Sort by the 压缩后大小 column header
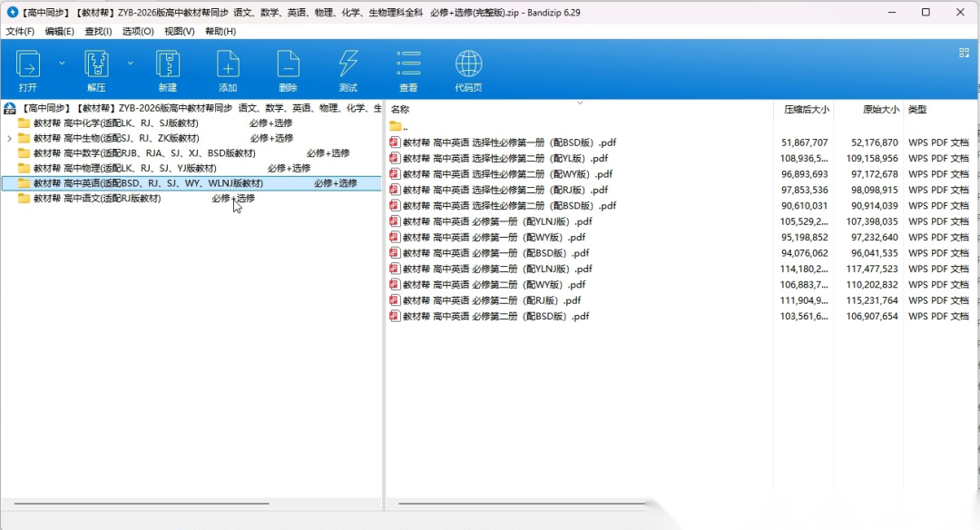Image resolution: width=980 pixels, height=530 pixels. pos(806,110)
